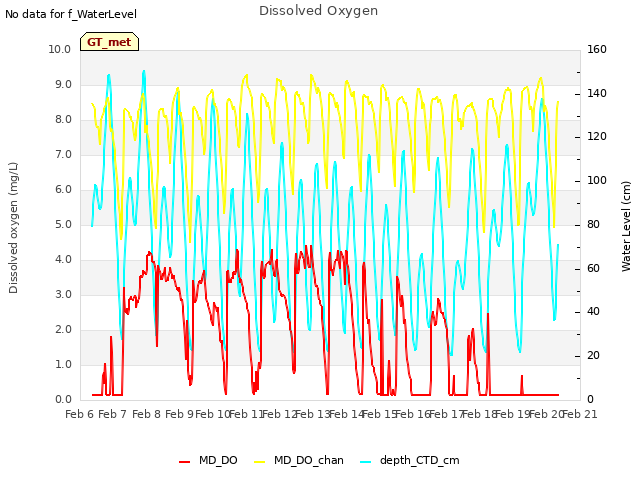This screenshot has width=640, height=480.
Task: Click the Feb 8 x-axis tick label
Action: tap(147, 414)
